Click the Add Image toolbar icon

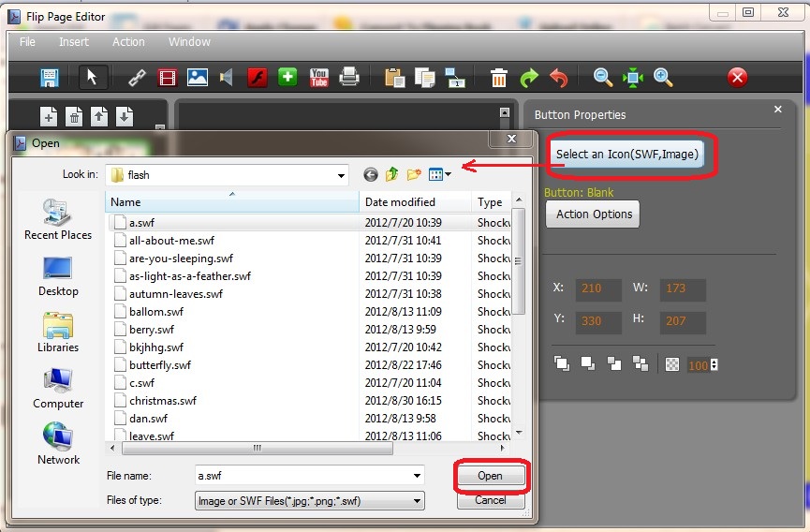click(x=197, y=78)
